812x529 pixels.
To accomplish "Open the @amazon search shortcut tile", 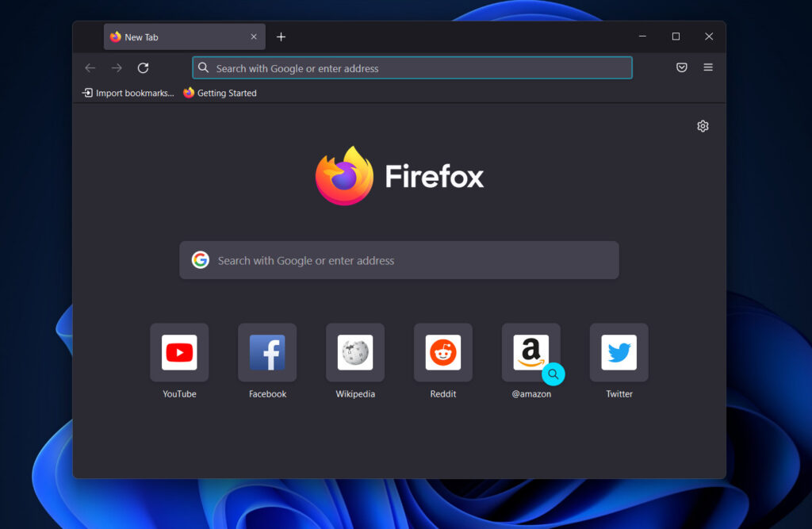I will 531,352.
